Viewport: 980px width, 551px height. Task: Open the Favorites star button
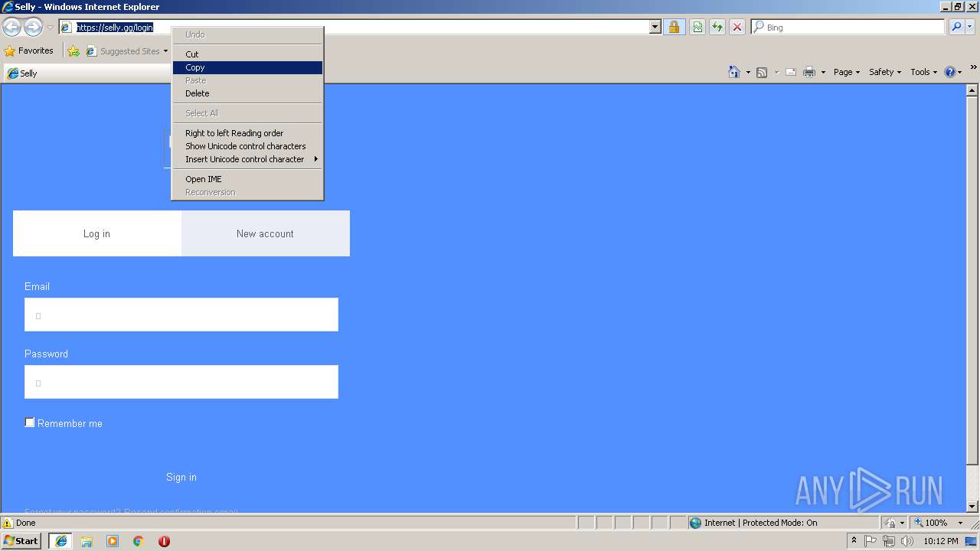coord(29,51)
